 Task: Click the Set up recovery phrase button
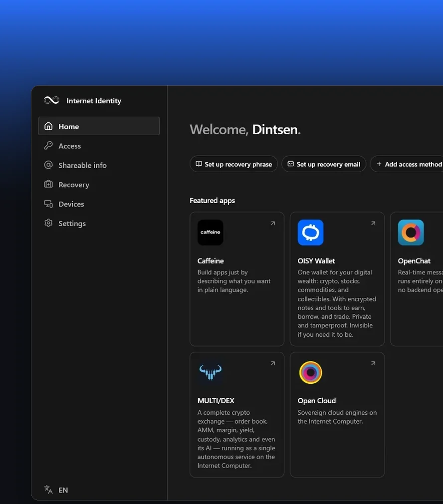tap(233, 164)
